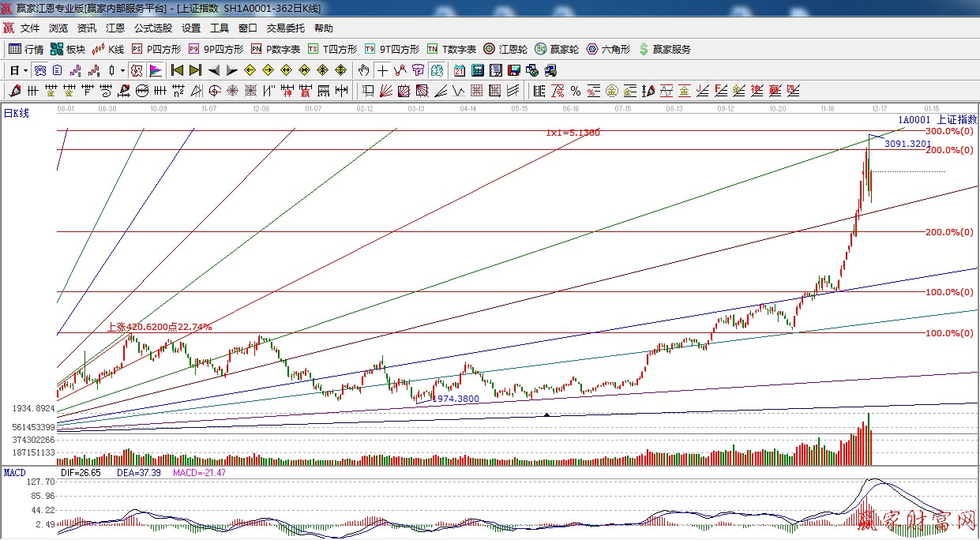
Task: Click the 六角形 hexagon chart icon
Action: pyautogui.click(x=608, y=49)
